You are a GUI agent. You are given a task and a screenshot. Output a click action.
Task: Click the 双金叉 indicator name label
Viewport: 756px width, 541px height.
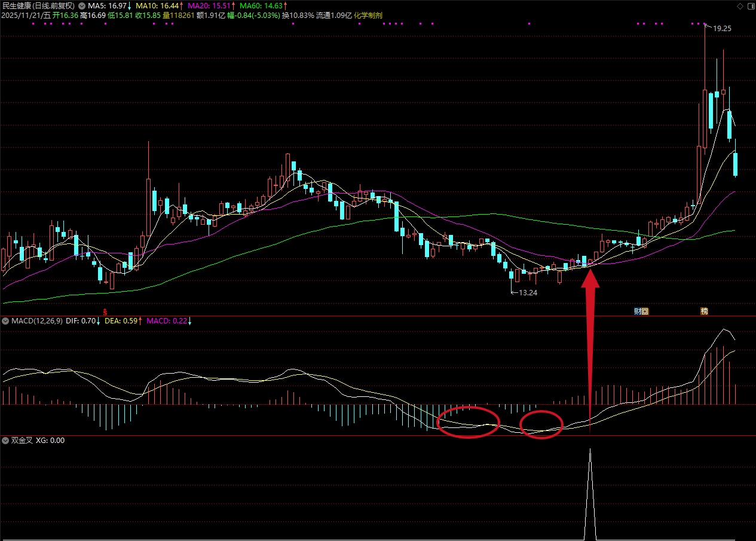click(22, 441)
